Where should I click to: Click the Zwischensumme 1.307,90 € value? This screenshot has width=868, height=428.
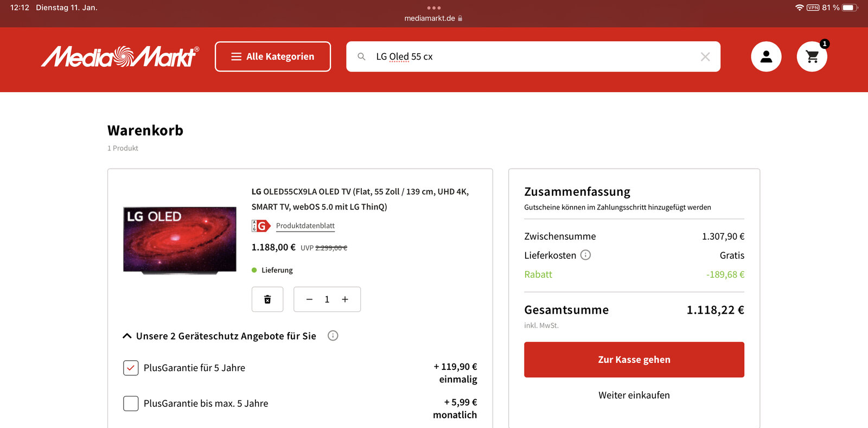point(723,237)
